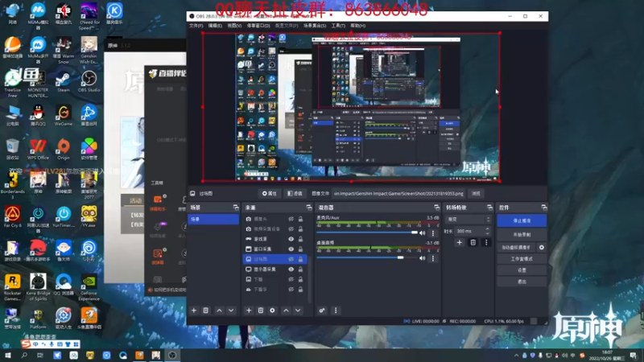Image resolution: width=644 pixels, height=362 pixels.
Task: Increase transition duration with up arrow
Action: 488,229
